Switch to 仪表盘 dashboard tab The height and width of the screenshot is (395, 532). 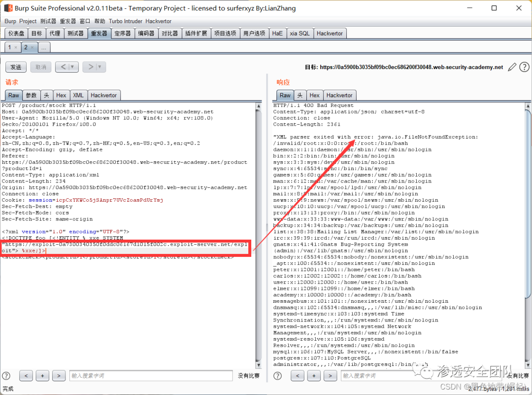(16, 33)
